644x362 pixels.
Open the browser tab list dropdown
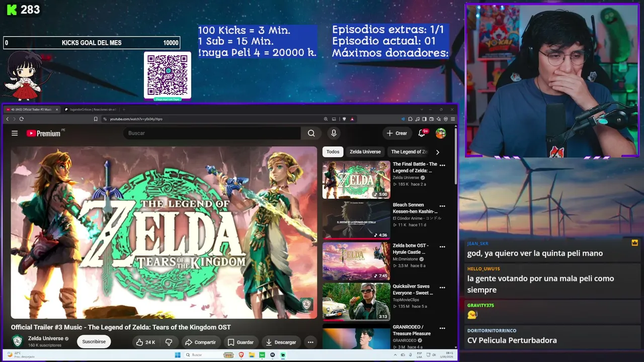421,110
